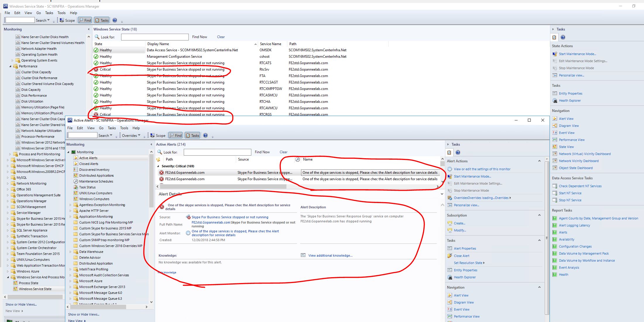Open Network Vicinity Dashboard navigation icon
The width and height of the screenshot is (644, 322).
click(x=555, y=161)
